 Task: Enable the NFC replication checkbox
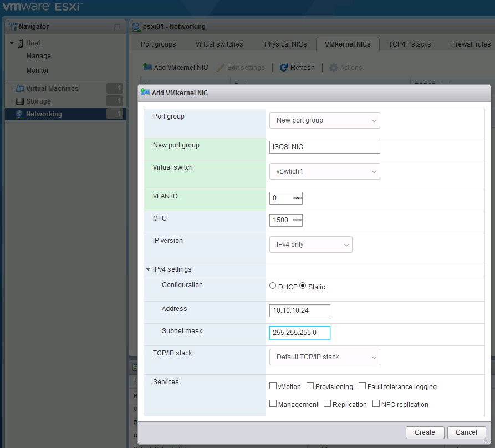(x=376, y=404)
